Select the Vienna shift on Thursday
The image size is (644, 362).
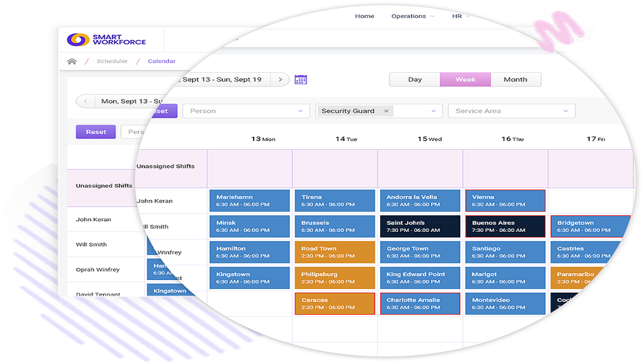(505, 201)
